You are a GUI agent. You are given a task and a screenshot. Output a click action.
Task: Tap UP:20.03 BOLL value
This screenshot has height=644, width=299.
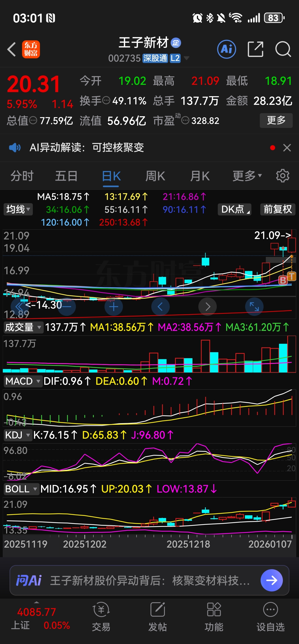click(126, 489)
